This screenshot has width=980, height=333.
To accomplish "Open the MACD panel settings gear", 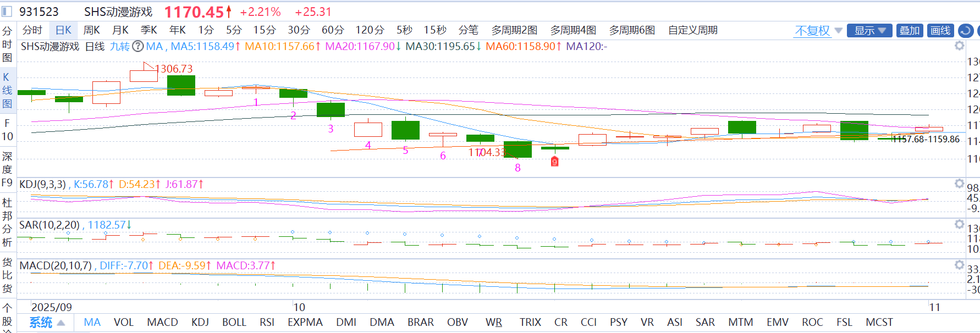I will [x=960, y=265].
